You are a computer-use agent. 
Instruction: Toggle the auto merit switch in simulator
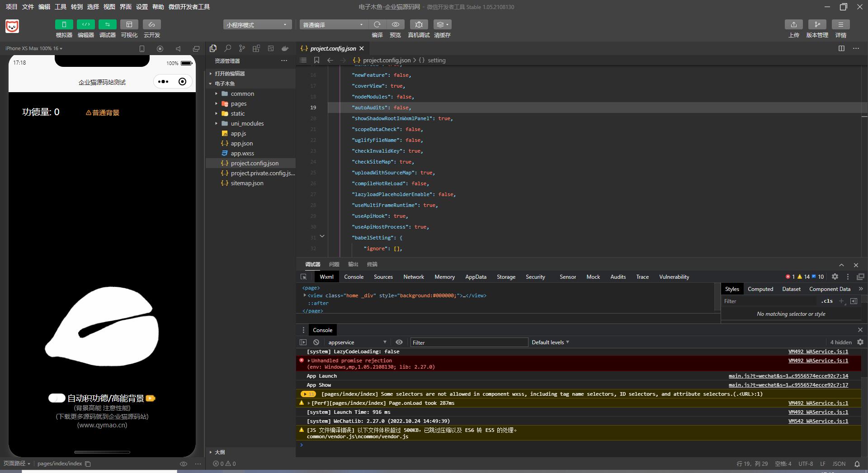pos(57,398)
